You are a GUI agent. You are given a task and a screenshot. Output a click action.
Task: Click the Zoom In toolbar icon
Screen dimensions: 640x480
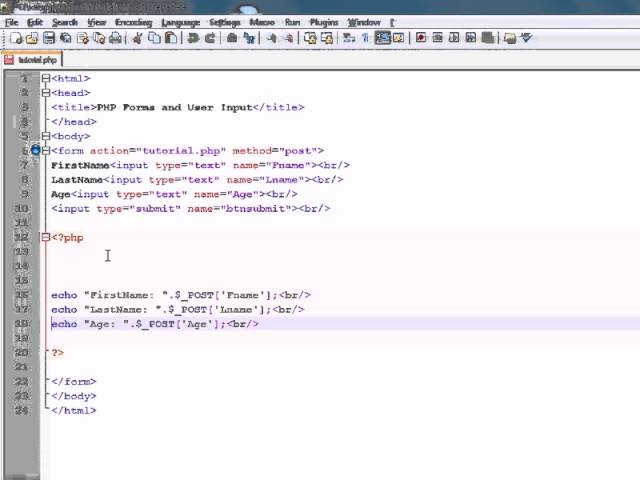271,38
